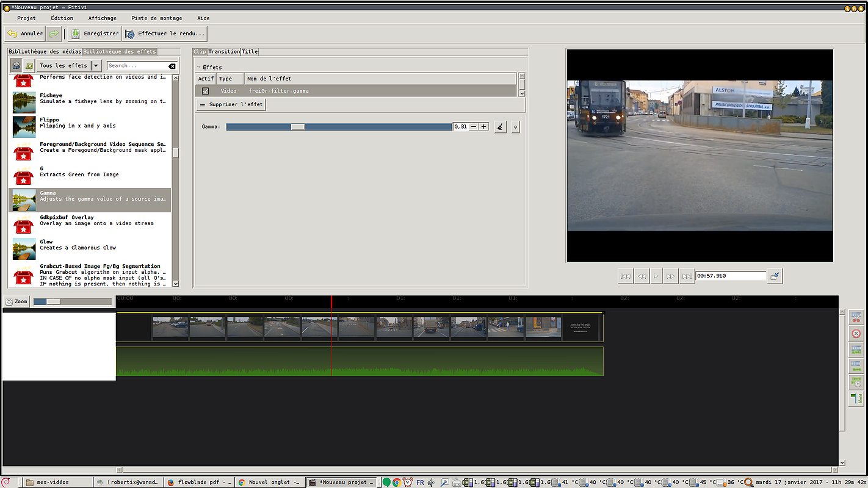Viewport: 868px width, 488px height.
Task: Click the Annuler undo button
Action: pos(25,34)
